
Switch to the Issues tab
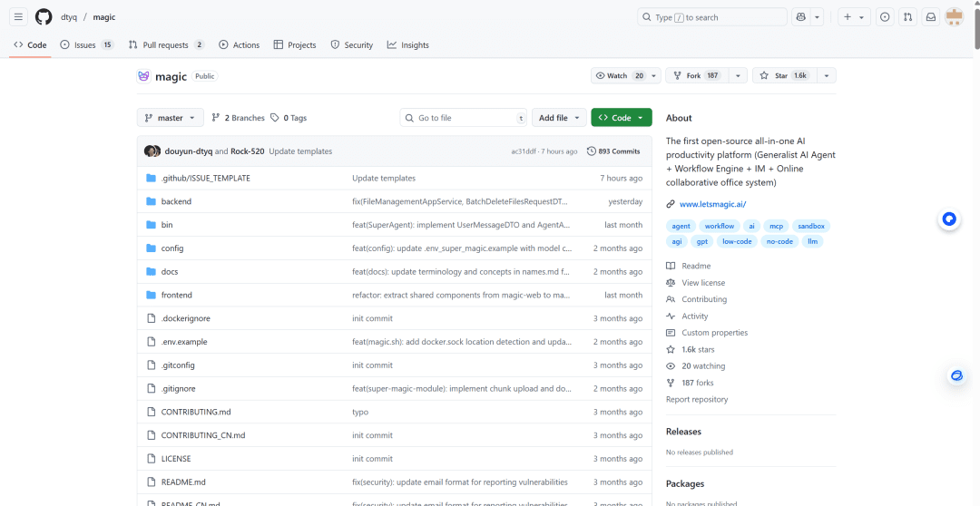click(x=87, y=45)
